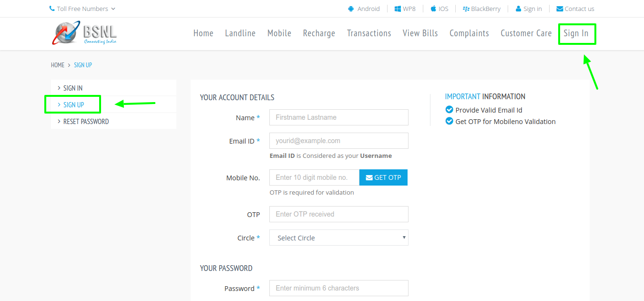Click the highlighted Sign In button in navbar

point(577,33)
